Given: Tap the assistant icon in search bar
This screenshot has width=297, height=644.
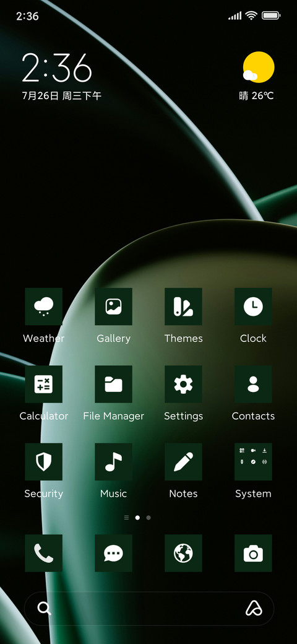Looking at the screenshot, I should pyautogui.click(x=254, y=608).
